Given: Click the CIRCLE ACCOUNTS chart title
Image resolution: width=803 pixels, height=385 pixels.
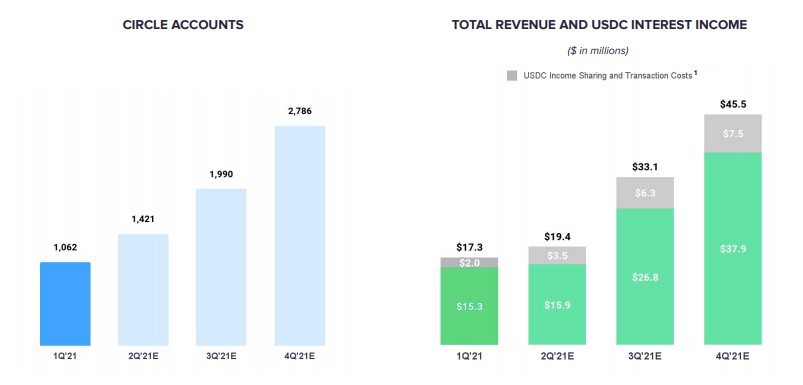Looking at the screenshot, I should [183, 25].
